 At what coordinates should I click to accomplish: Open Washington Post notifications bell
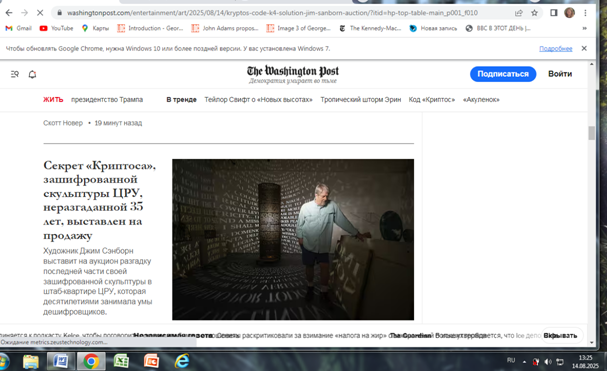[33, 74]
